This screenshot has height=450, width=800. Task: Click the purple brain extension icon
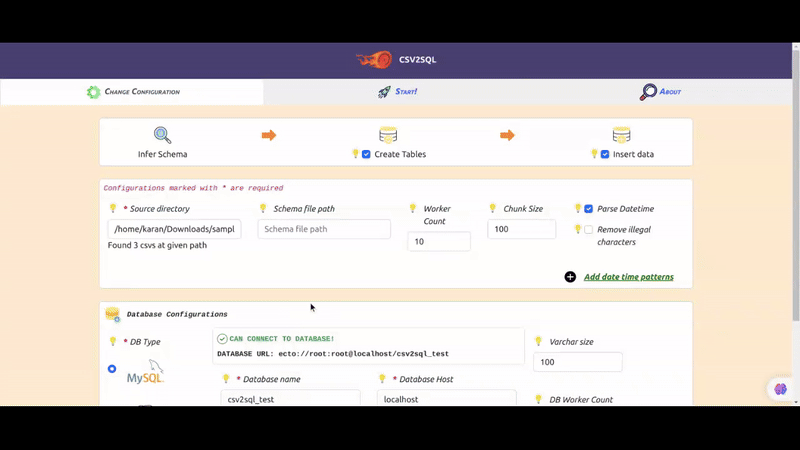click(780, 389)
